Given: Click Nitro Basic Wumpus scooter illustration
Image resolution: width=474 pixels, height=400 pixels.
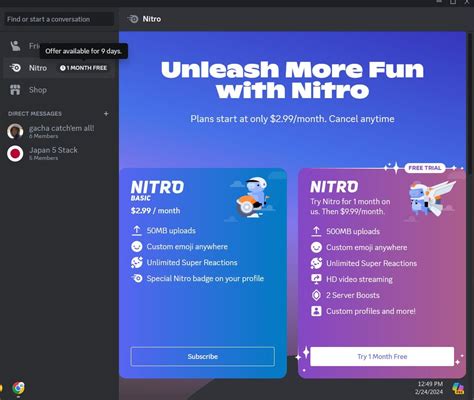Looking at the screenshot, I should click(252, 198).
